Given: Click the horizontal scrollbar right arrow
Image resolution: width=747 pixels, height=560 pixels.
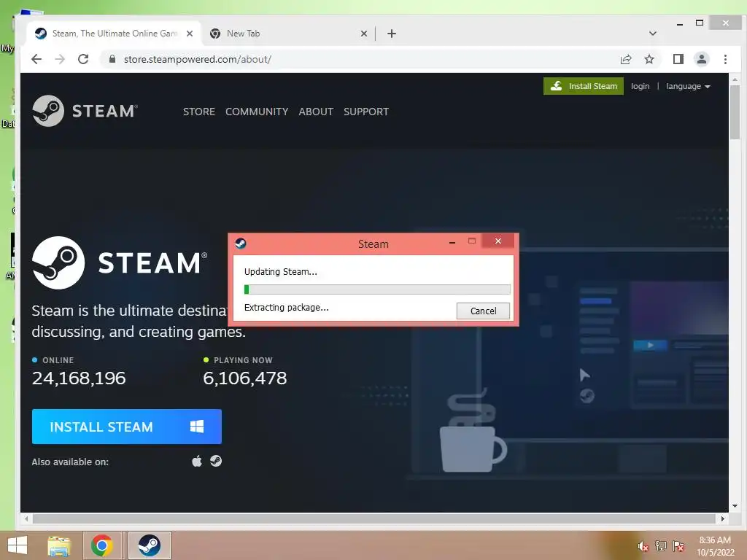Looking at the screenshot, I should [x=723, y=518].
